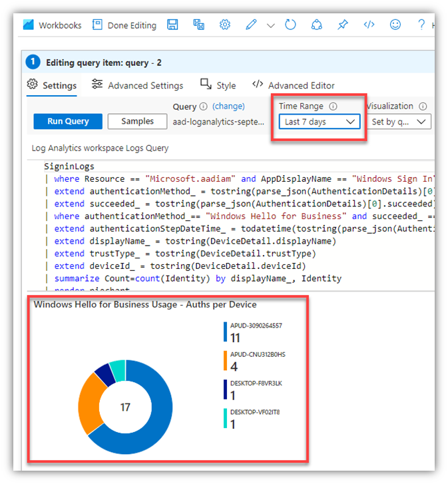This screenshot has height=484, width=448.
Task: Open the Visualization dropdown Set by q...
Action: click(399, 122)
